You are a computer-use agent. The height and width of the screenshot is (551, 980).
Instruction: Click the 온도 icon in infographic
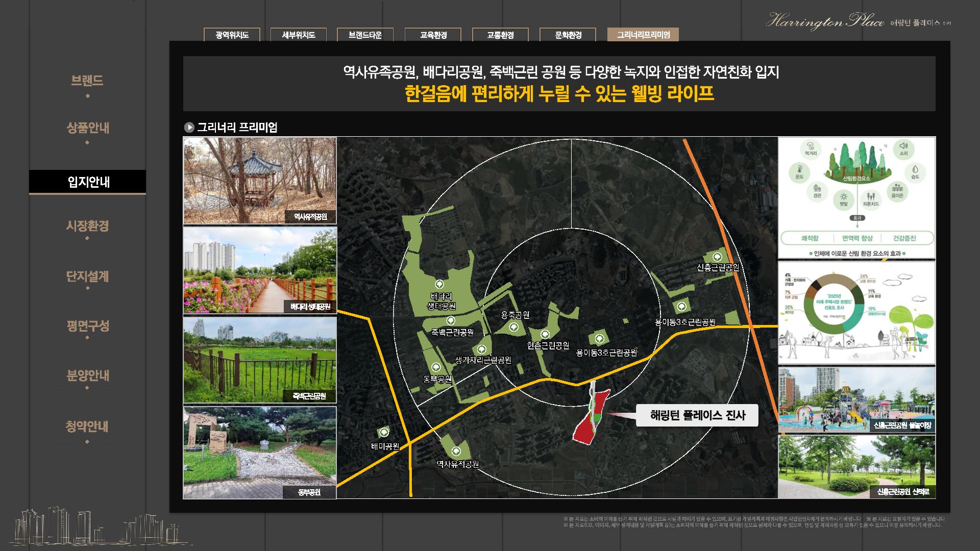click(799, 172)
